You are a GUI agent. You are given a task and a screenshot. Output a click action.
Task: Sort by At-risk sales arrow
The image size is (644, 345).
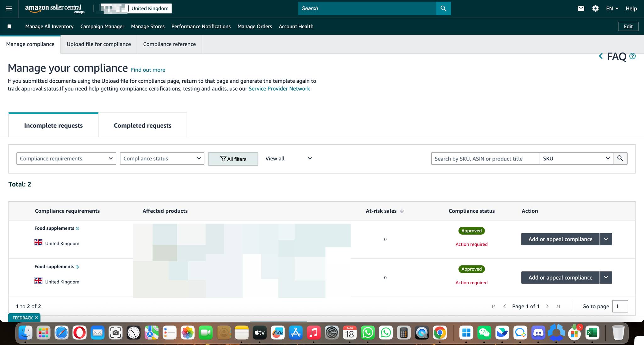tap(402, 211)
